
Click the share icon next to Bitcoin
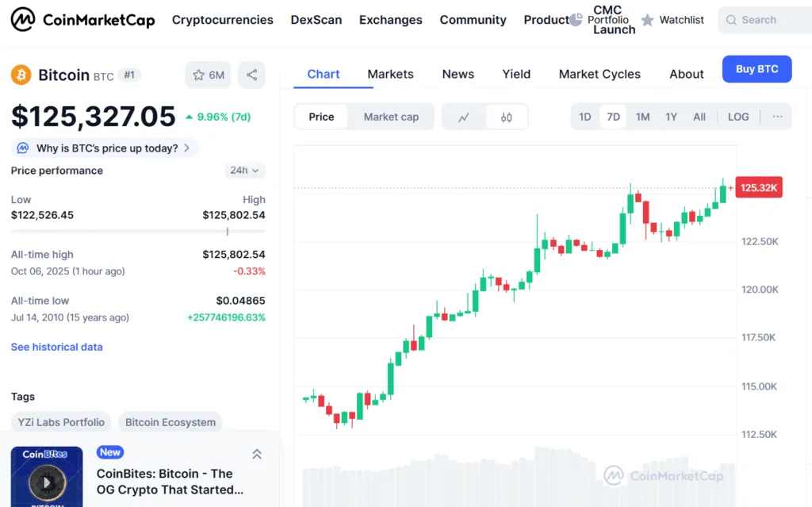[x=251, y=75]
